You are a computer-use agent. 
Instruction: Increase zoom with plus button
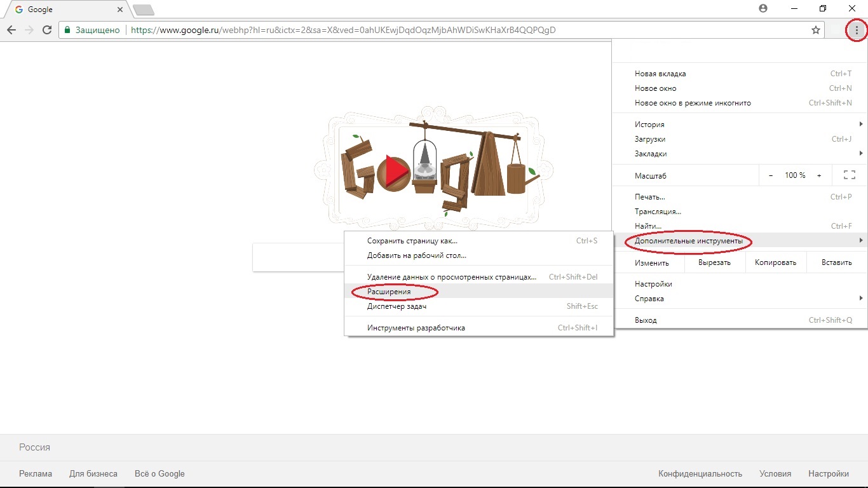(x=819, y=175)
